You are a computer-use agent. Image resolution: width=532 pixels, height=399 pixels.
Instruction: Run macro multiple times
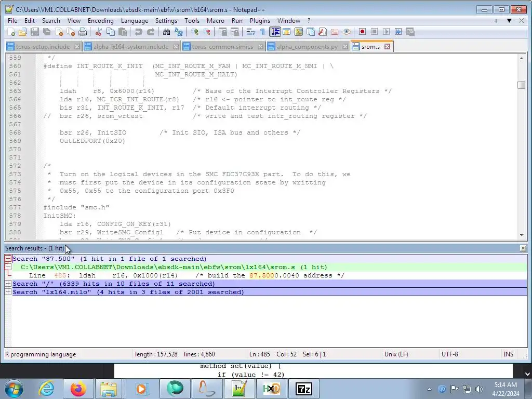398,32
